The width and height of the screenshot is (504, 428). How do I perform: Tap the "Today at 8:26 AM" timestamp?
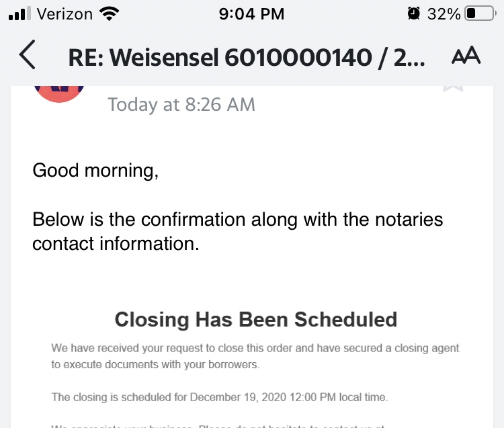coord(181,104)
